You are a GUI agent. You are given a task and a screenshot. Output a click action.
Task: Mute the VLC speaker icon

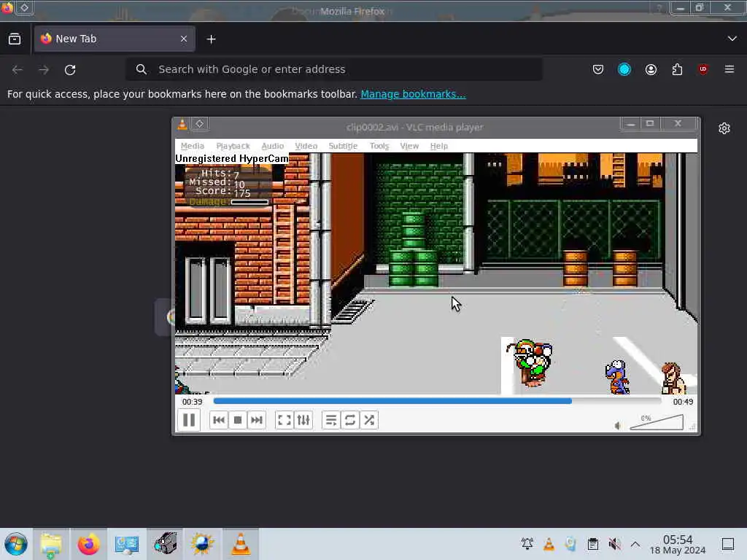click(x=617, y=425)
